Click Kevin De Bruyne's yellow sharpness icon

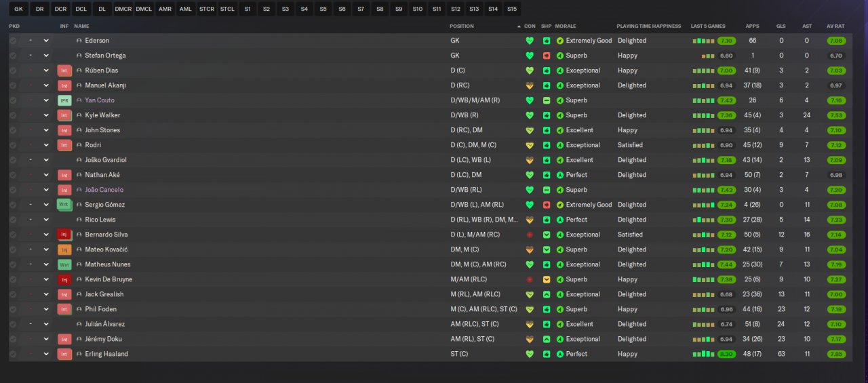pyautogui.click(x=547, y=279)
